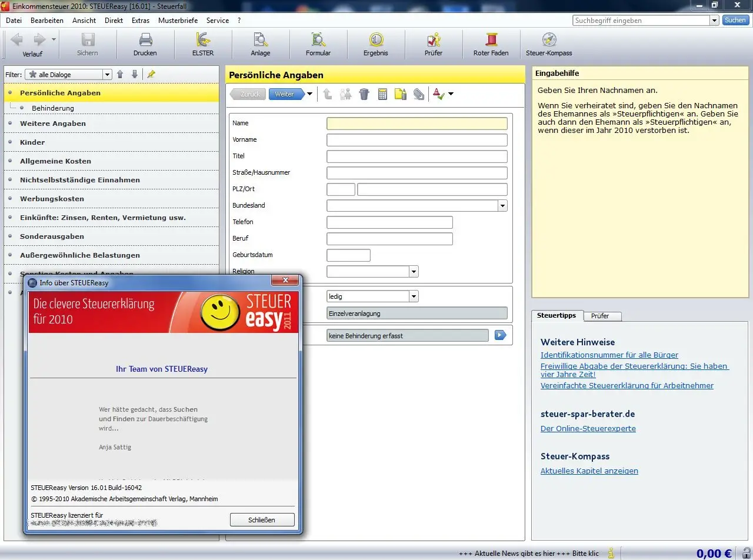
Task: Click into the Vorname input field
Action: 417,140
